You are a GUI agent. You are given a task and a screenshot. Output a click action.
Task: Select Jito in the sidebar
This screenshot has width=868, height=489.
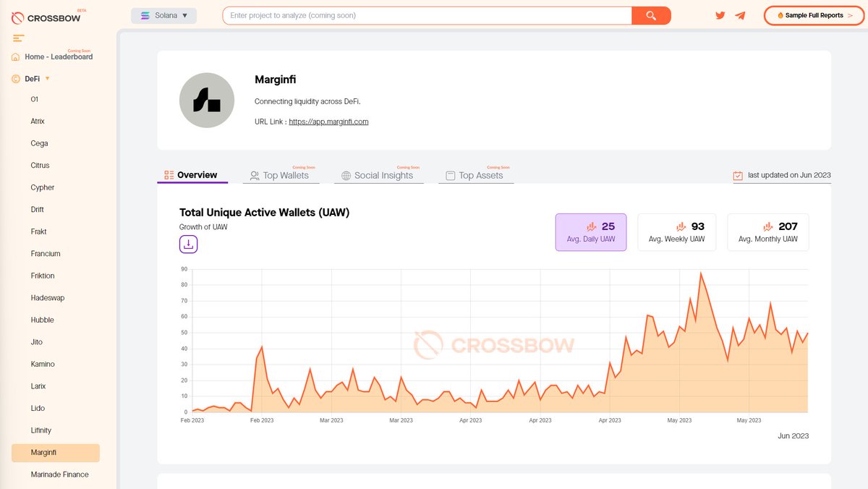click(37, 342)
